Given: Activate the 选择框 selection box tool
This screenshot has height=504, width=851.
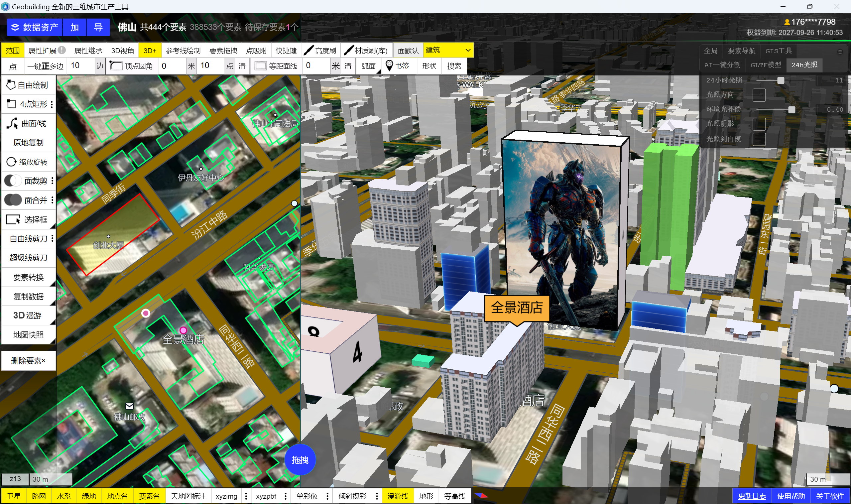Looking at the screenshot, I should [x=28, y=219].
